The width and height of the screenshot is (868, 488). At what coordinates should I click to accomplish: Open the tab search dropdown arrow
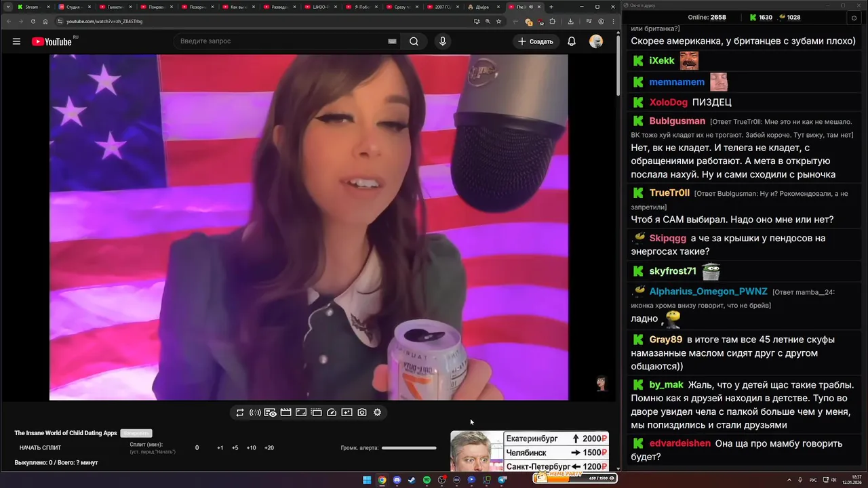[x=7, y=7]
